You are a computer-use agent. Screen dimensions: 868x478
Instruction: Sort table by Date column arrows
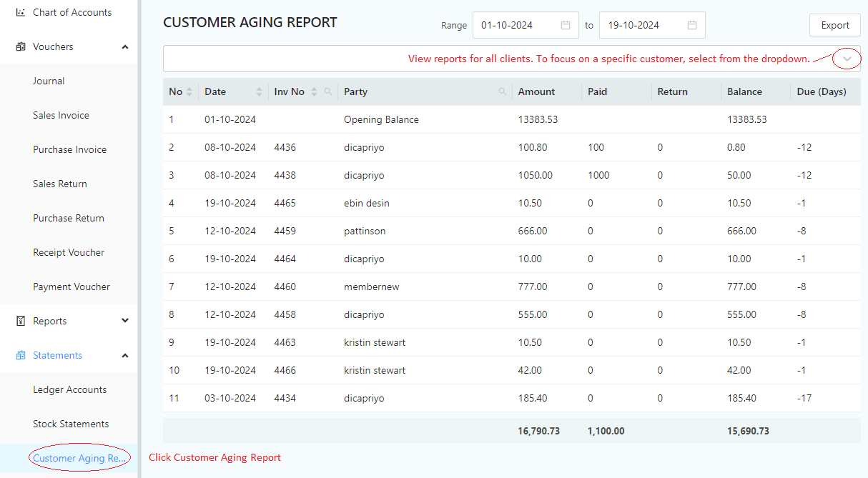[259, 91]
